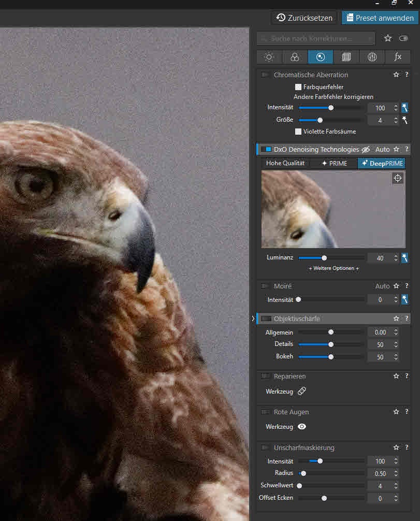Favorite the Objektivschärfe panel with star
Image resolution: width=420 pixels, height=521 pixels.
pyautogui.click(x=396, y=319)
